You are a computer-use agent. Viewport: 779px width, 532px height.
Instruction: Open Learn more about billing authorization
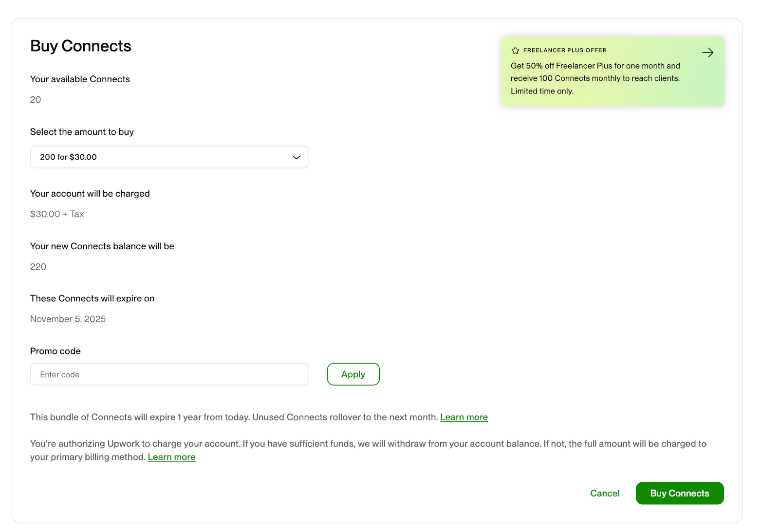(171, 457)
